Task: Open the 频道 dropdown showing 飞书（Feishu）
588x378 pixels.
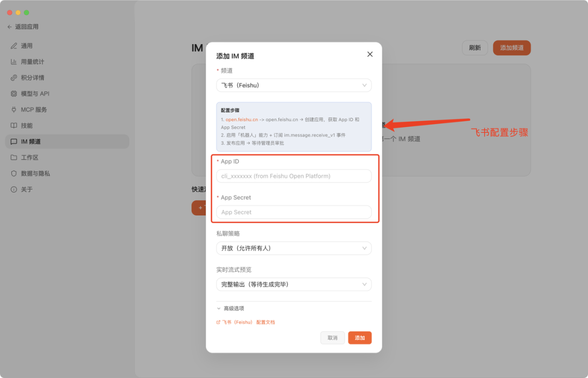Action: pos(293,86)
